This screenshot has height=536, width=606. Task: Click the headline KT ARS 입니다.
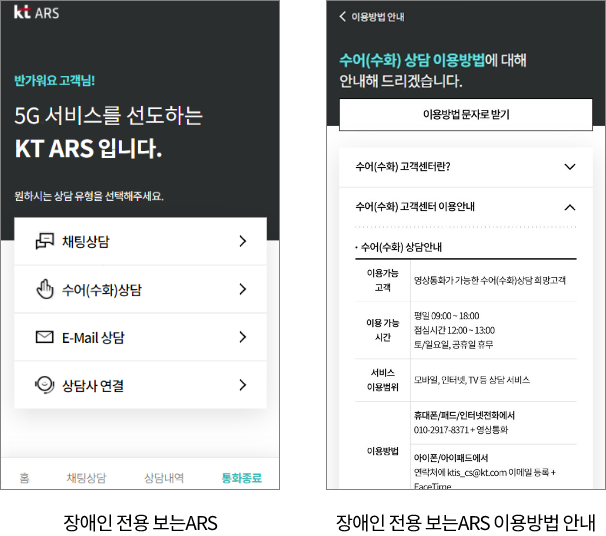89,148
